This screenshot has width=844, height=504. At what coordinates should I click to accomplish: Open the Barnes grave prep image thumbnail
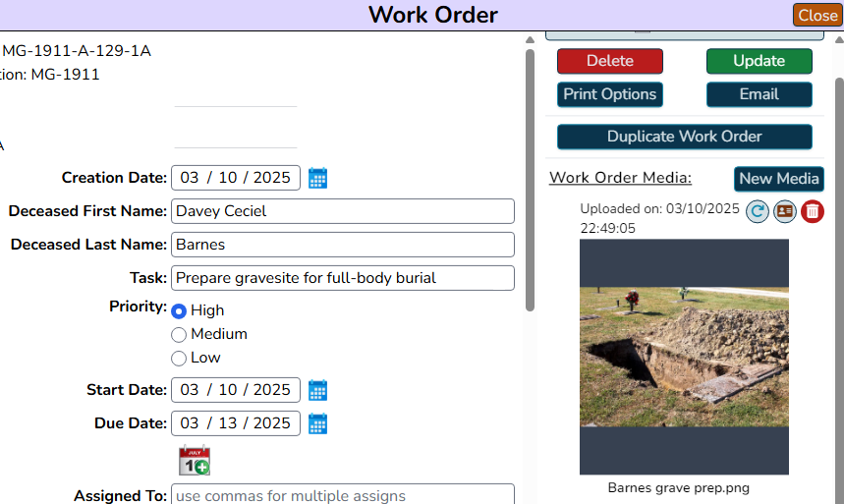pos(684,357)
